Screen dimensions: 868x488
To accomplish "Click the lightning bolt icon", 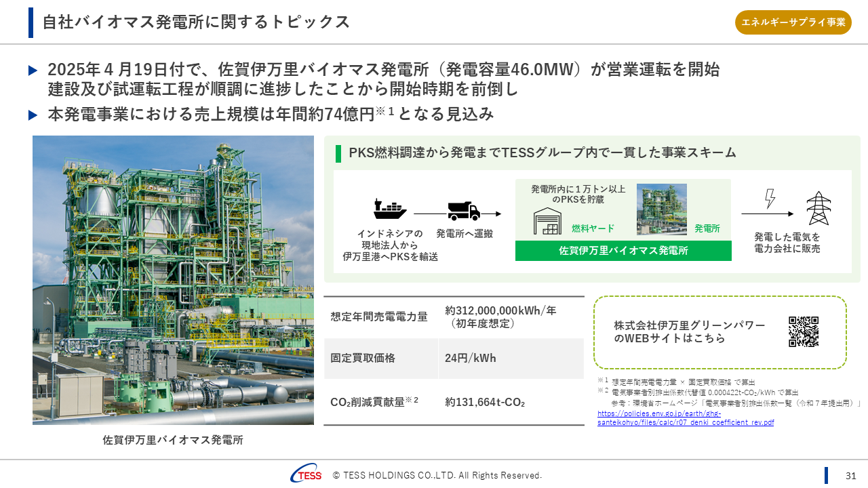I will [770, 199].
